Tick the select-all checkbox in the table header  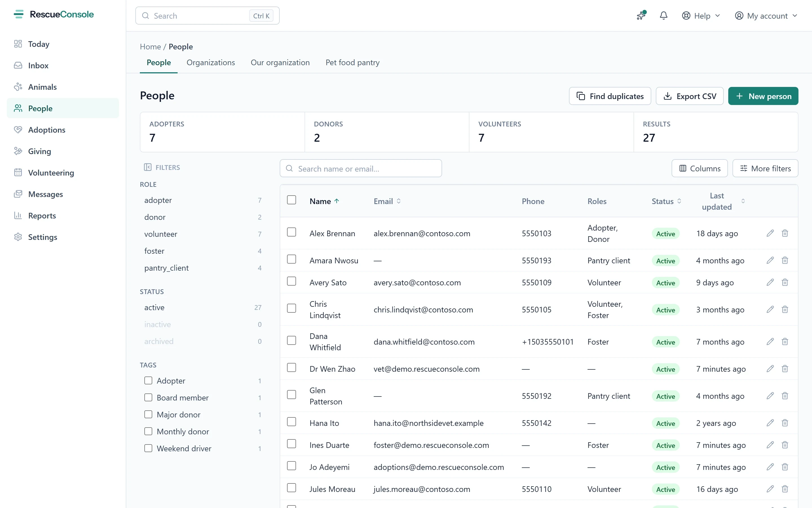click(292, 200)
